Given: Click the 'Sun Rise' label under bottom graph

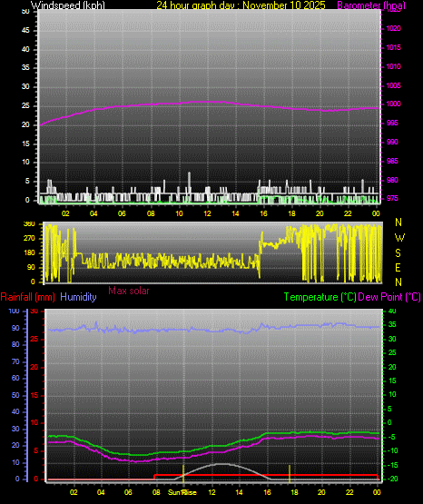Looking at the screenshot, I should pyautogui.click(x=182, y=492).
